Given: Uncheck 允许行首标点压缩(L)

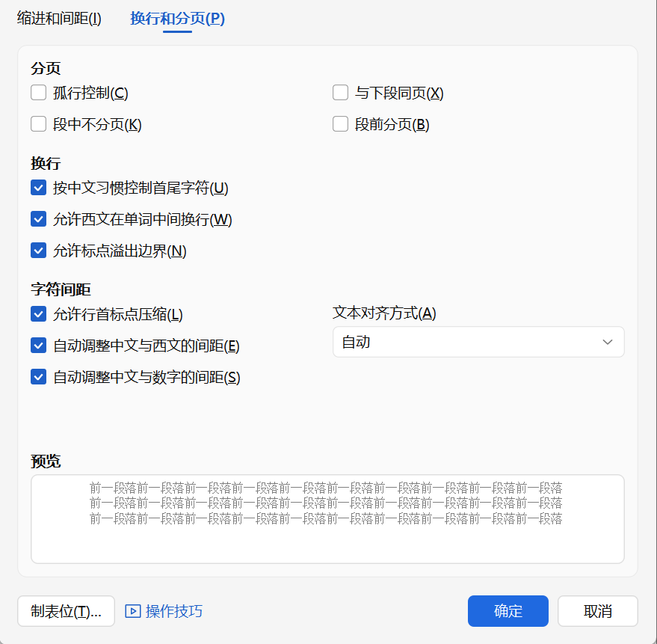Looking at the screenshot, I should (x=38, y=314).
